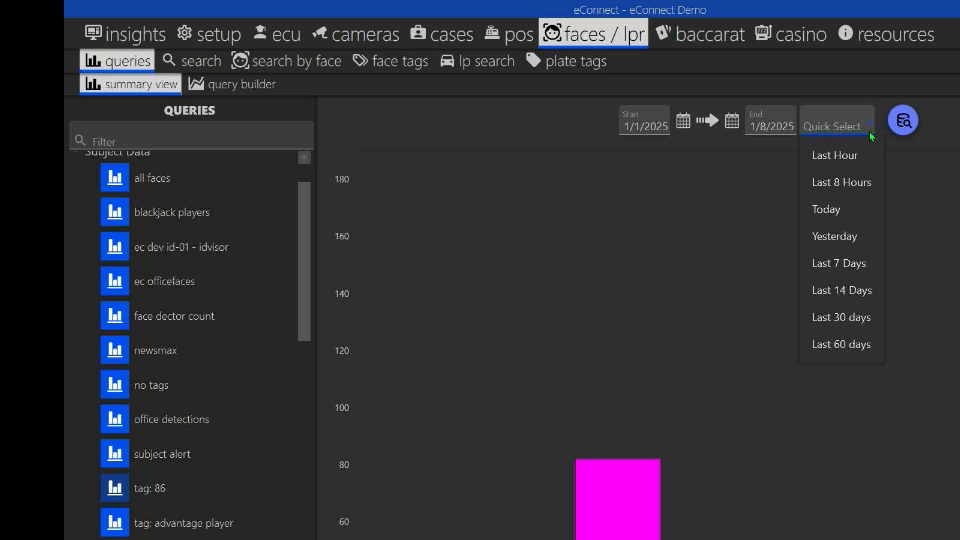The width and height of the screenshot is (960, 540).
Task: Open search by face
Action: point(287,61)
